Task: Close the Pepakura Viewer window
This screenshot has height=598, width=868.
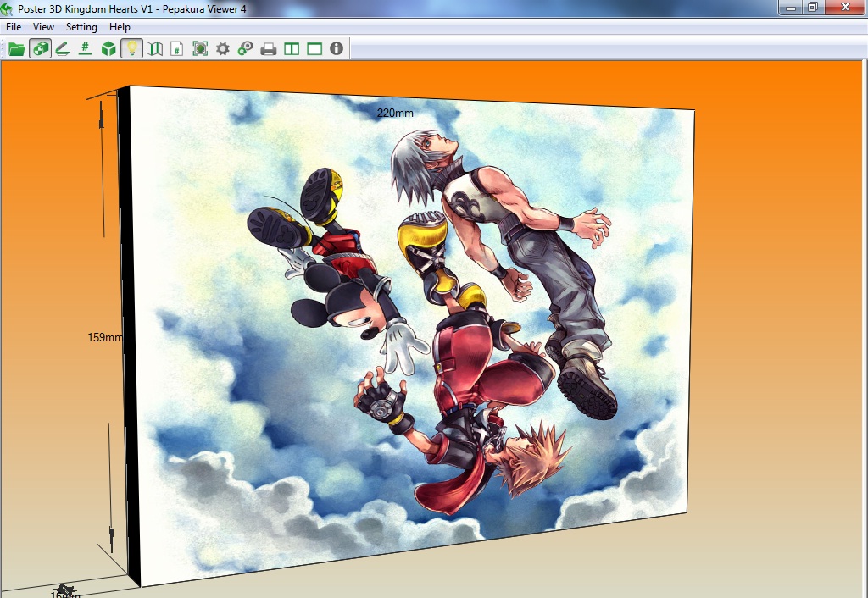Action: point(846,8)
